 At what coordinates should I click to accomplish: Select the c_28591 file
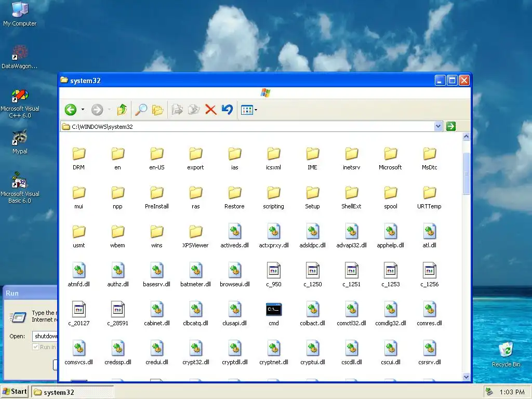tap(118, 314)
